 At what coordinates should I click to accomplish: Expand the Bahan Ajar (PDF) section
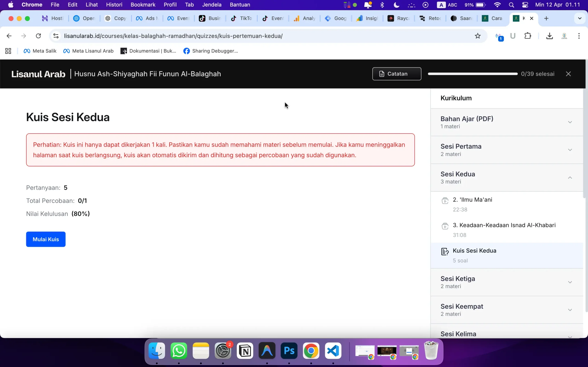click(570, 122)
